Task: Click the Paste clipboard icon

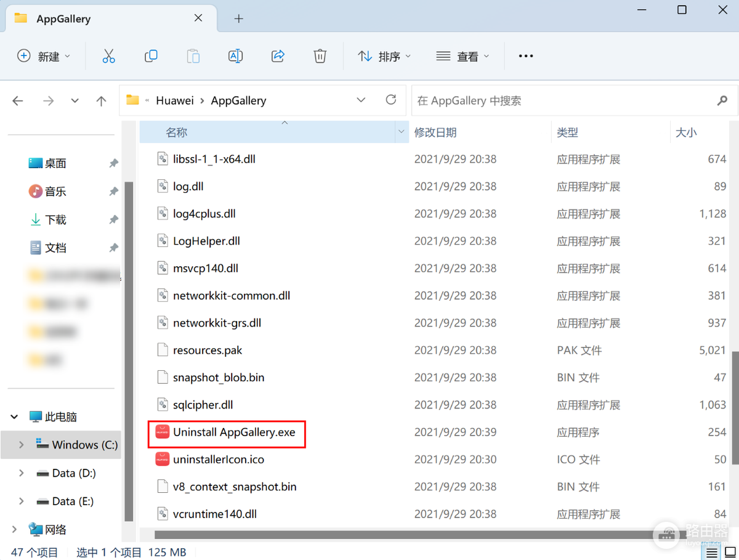Action: click(x=193, y=56)
